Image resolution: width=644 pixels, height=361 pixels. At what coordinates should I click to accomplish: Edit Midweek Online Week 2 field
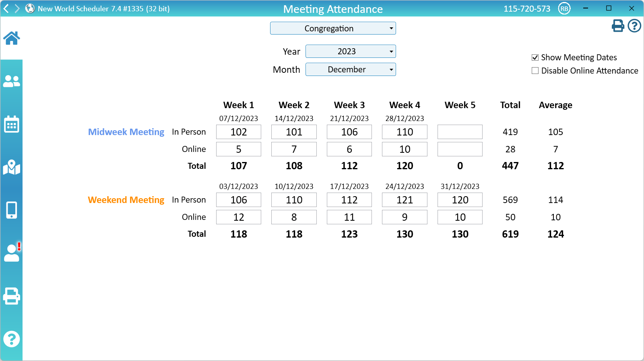pos(294,149)
